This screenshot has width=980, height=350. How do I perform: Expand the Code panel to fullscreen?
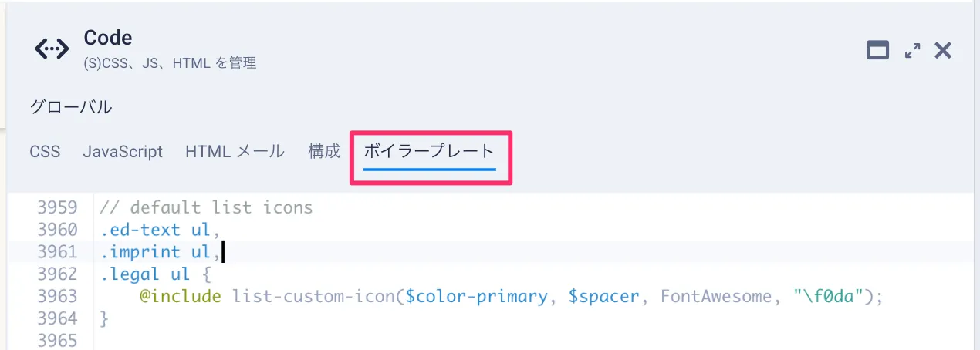pos(912,51)
